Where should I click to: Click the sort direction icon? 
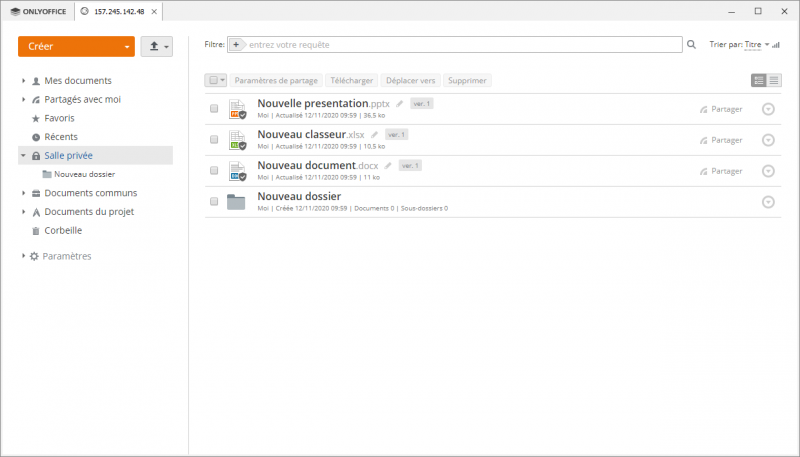pos(776,45)
